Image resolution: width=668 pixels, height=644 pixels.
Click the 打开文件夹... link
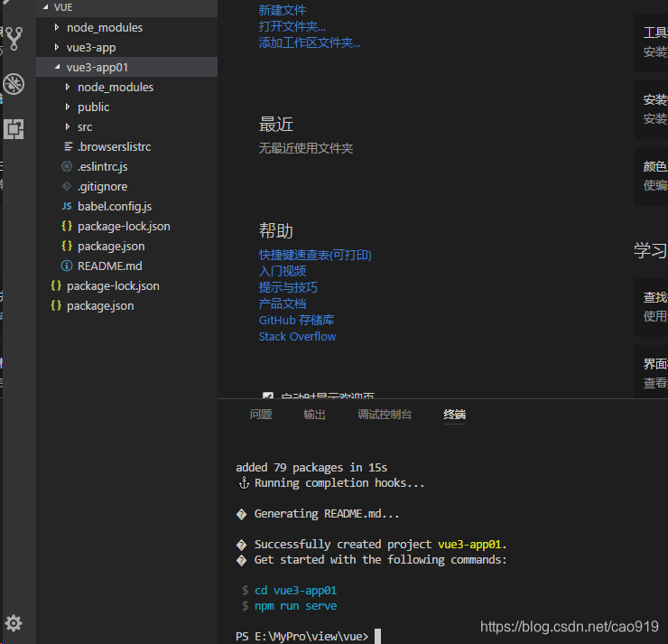292,26
